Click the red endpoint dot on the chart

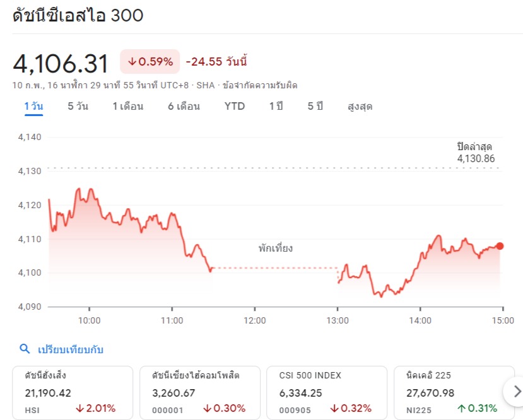[500, 246]
